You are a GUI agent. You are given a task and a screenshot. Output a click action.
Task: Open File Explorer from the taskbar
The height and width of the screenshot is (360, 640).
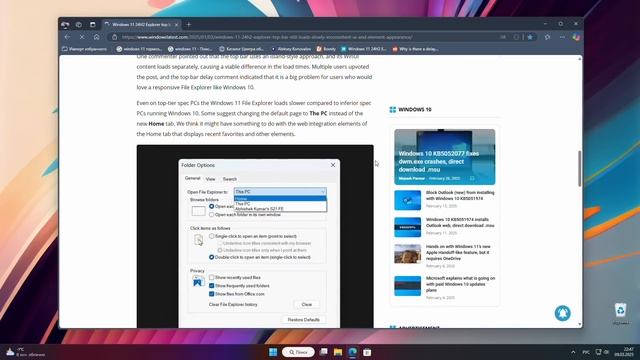[338, 352]
